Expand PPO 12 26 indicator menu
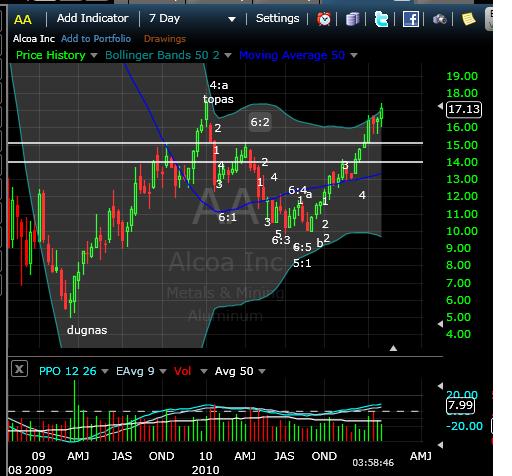Screen dimensions: 512x476 tap(105, 371)
